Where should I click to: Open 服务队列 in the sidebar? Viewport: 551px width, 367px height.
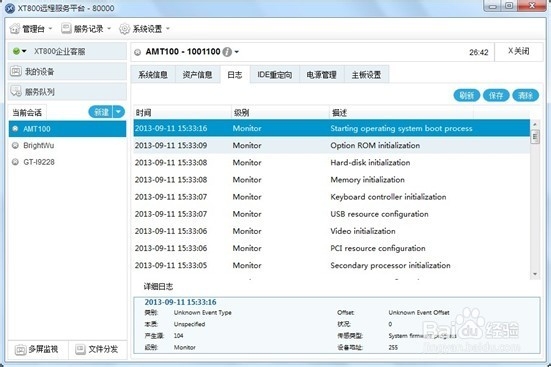(x=67, y=92)
